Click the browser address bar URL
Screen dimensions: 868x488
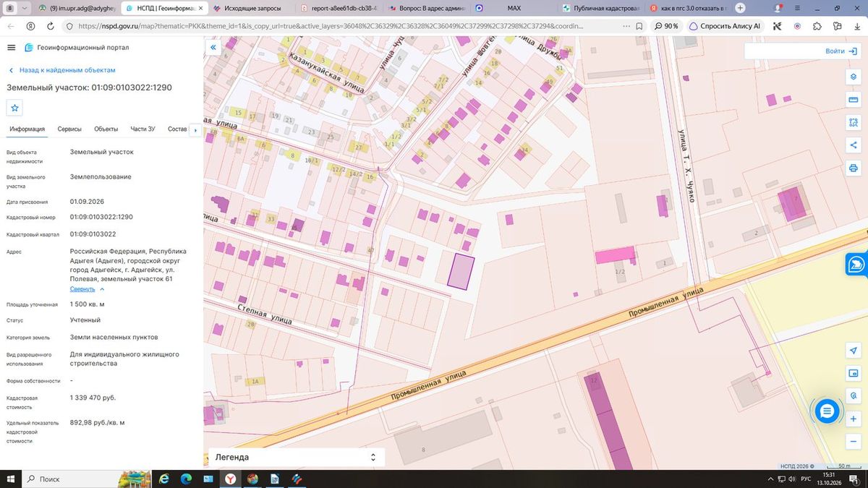point(330,26)
